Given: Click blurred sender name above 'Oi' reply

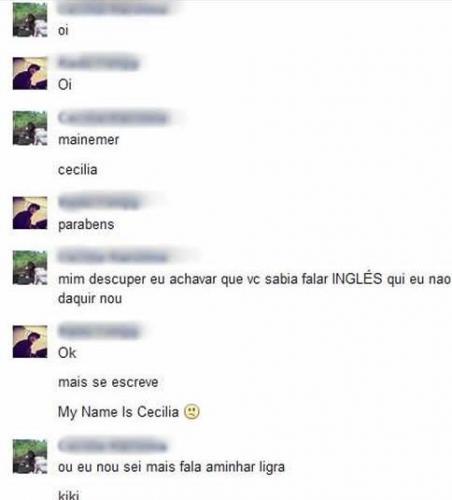Looking at the screenshot, I should [98, 63].
